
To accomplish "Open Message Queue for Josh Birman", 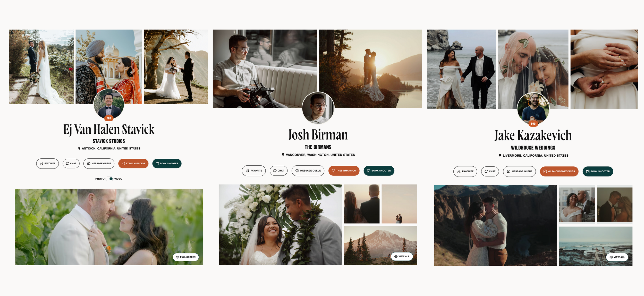I will point(308,171).
